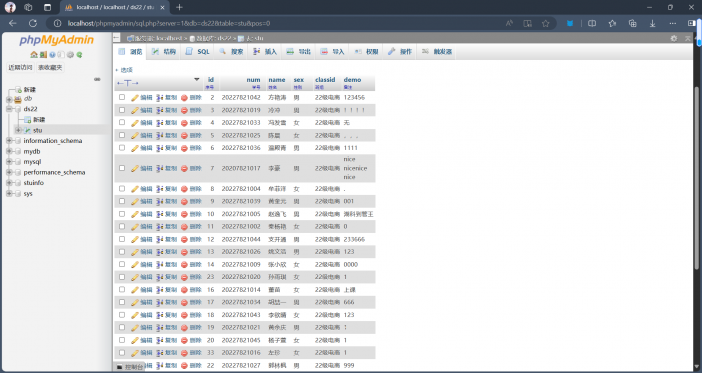Screen dimensions: 702x373
Task: Sort by the classid column header
Action: tap(325, 80)
